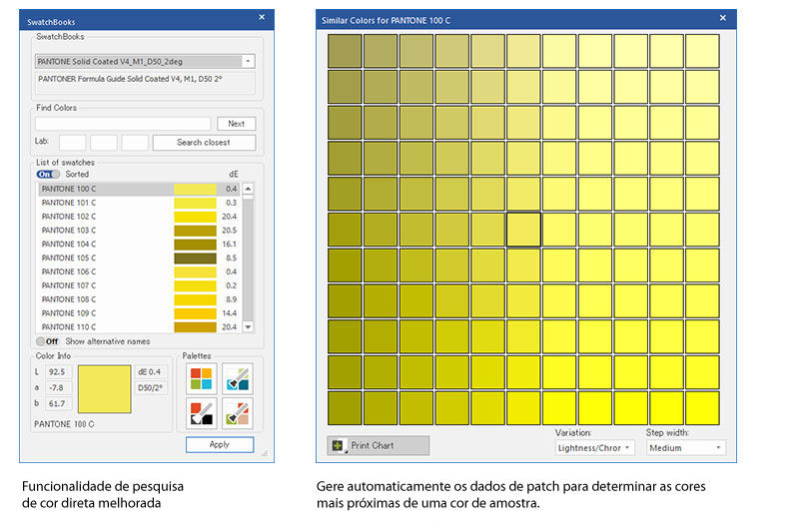
Task: Enable Show alternative names toggle
Action: click(x=48, y=341)
